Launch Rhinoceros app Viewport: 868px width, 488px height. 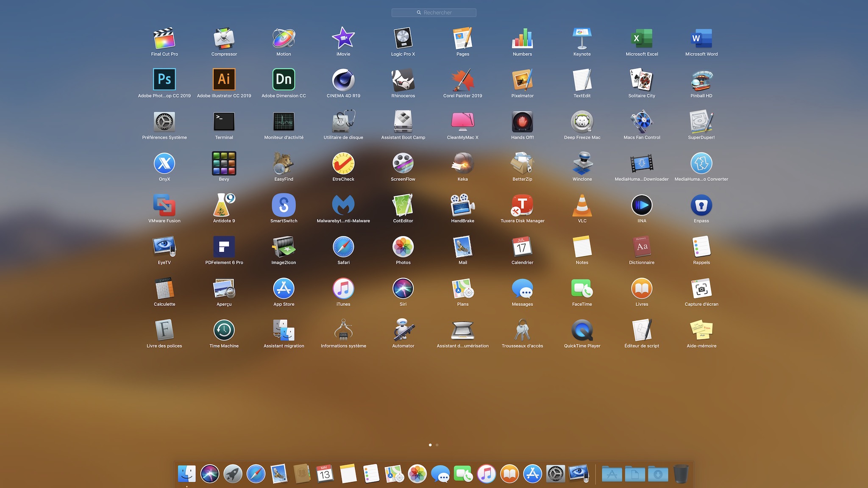(403, 79)
